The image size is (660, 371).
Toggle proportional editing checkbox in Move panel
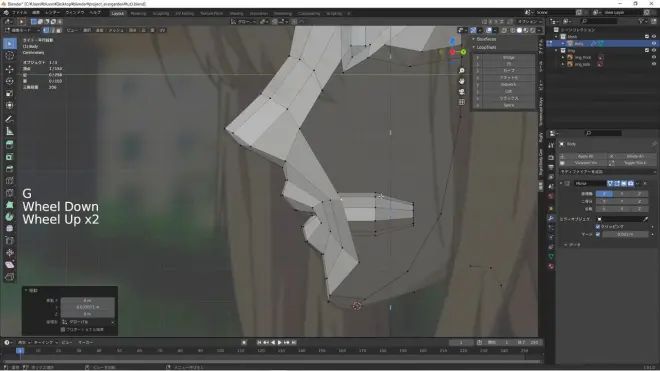point(63,329)
